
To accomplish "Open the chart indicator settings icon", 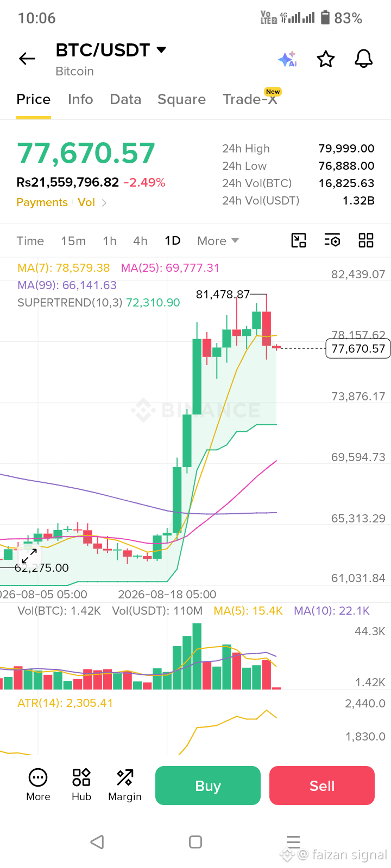I will (332, 240).
